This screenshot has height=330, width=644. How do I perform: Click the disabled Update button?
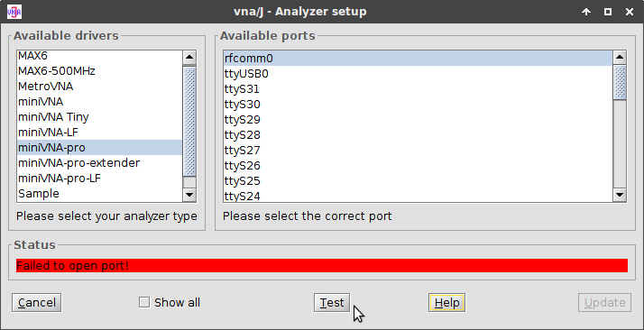604,303
